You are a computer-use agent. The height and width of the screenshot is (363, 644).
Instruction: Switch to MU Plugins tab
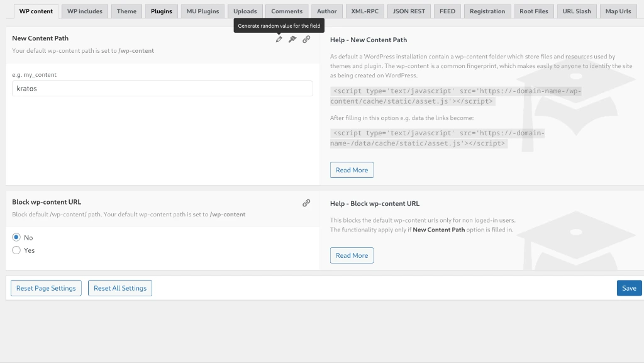coord(203,11)
